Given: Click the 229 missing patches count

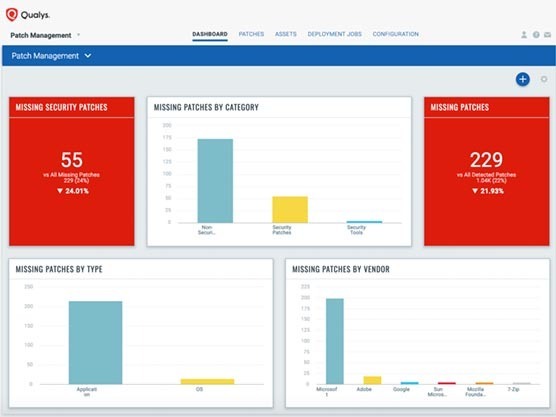Looking at the screenshot, I should point(486,160).
